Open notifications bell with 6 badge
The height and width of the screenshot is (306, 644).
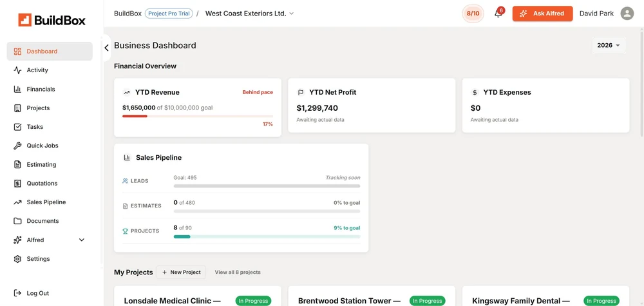pyautogui.click(x=498, y=13)
